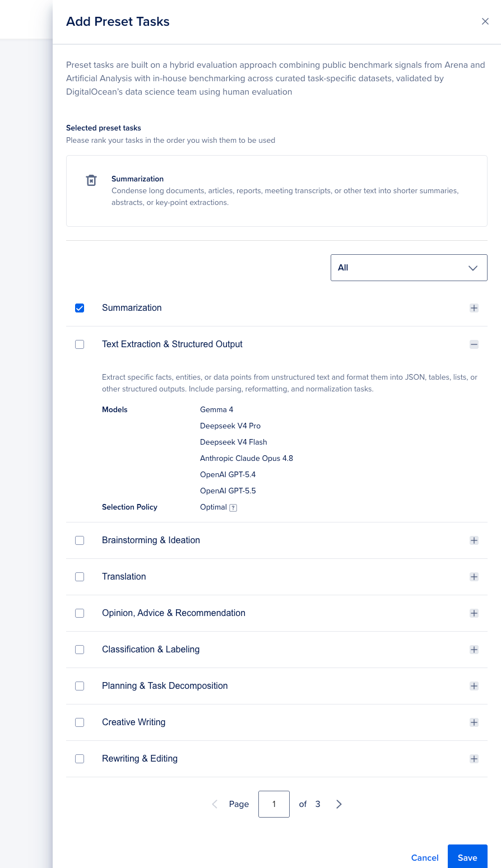The width and height of the screenshot is (501, 868).
Task: Click the Text Extraction & Structured Output label
Action: coord(172,344)
